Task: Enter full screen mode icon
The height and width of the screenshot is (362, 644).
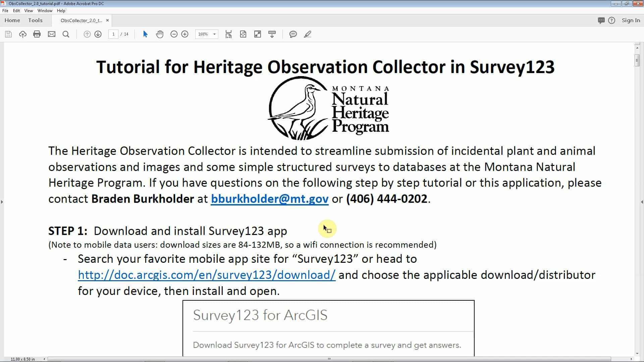Action: click(258, 34)
